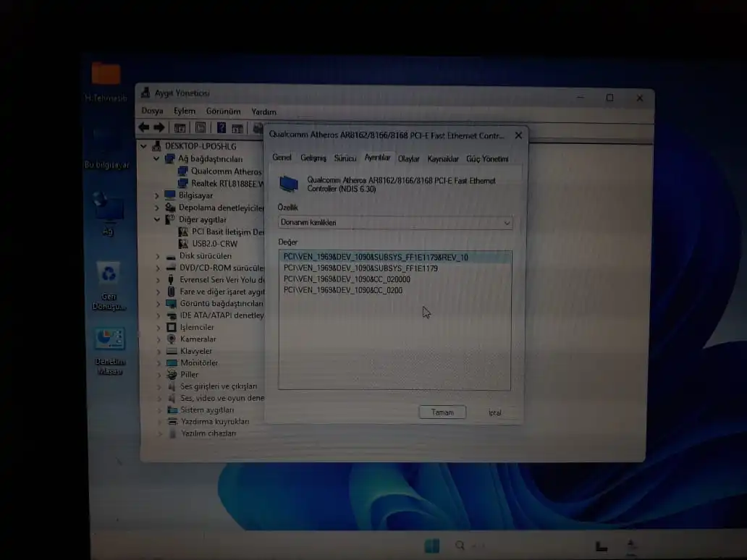This screenshot has width=747, height=560.
Task: Switch to the Sürücü tab
Action: [345, 158]
